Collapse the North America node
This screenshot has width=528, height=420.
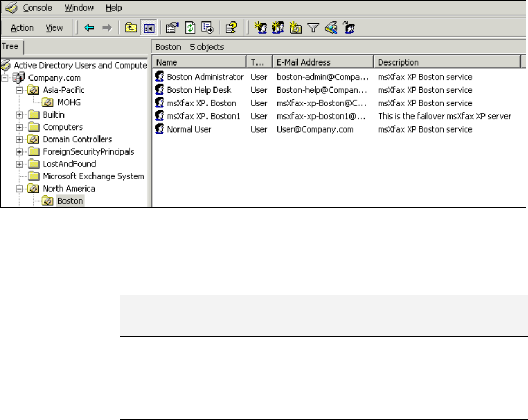(19, 189)
